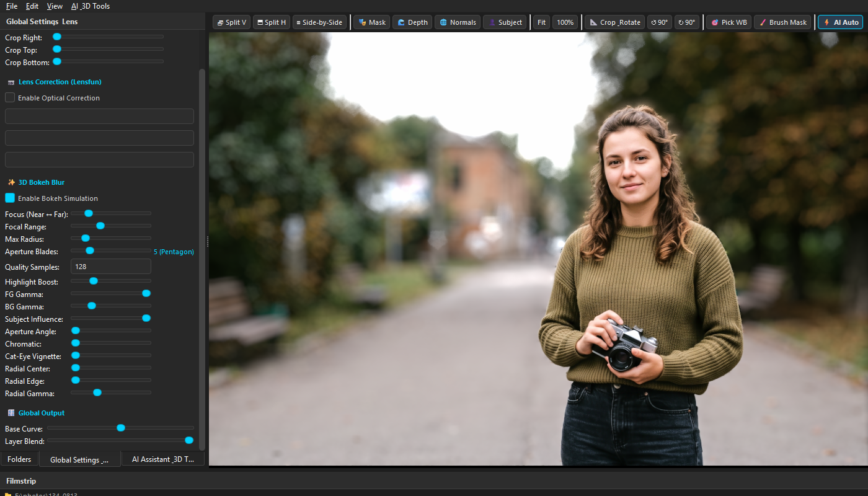Show the Subject overlay
This screenshot has width=868, height=496.
505,22
